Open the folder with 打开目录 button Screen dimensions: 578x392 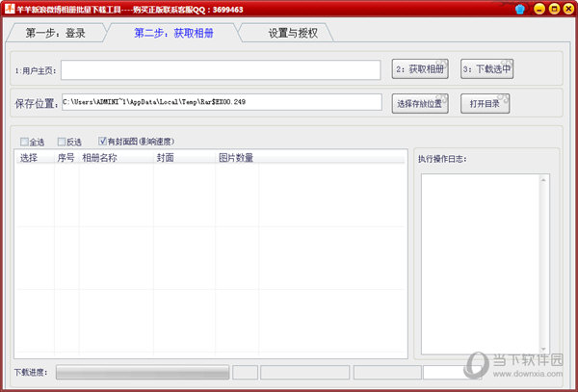click(485, 103)
